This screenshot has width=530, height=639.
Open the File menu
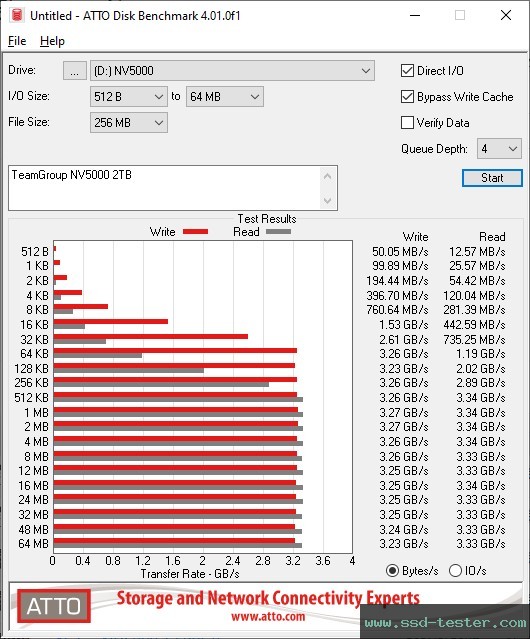(x=17, y=41)
